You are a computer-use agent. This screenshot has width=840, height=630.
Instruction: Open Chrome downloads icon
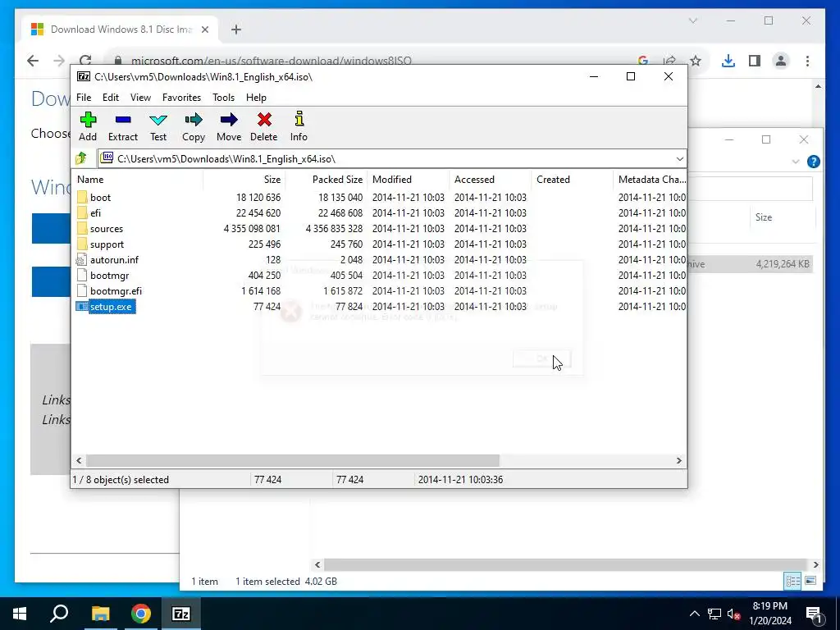(x=728, y=61)
